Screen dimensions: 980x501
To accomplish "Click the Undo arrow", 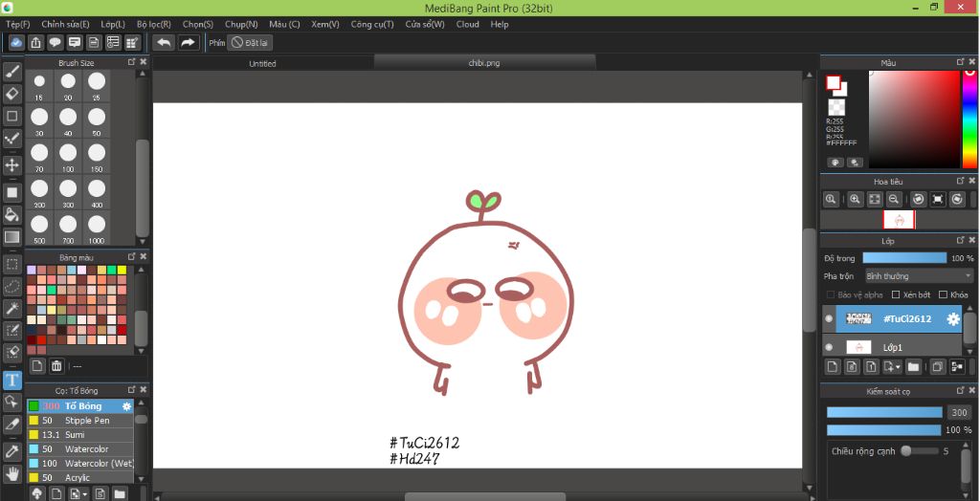I will pyautogui.click(x=164, y=42).
